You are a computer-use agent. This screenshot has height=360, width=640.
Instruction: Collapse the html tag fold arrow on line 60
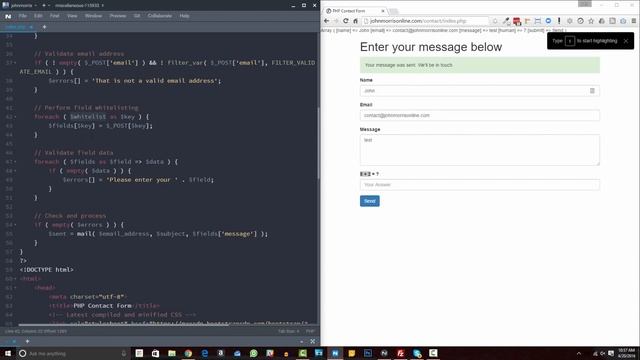pyautogui.click(x=16, y=279)
